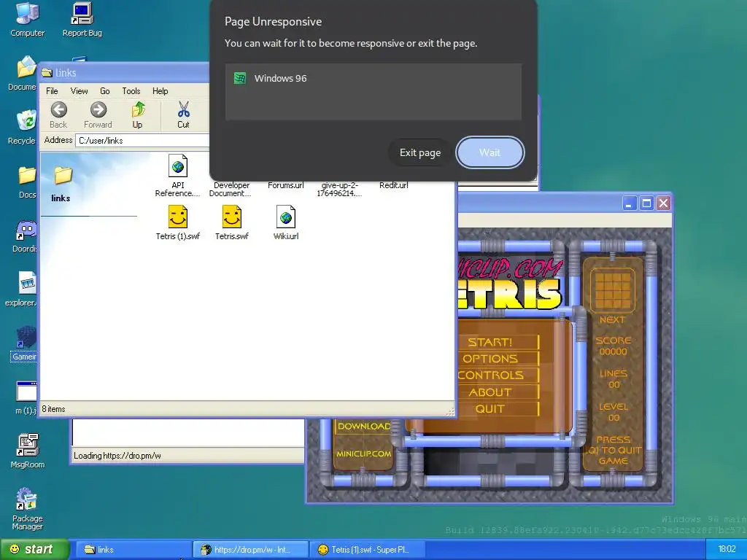Screen dimensions: 747x560
Task: Click DOWNLOAD link in Tetris window
Action: pyautogui.click(x=364, y=426)
